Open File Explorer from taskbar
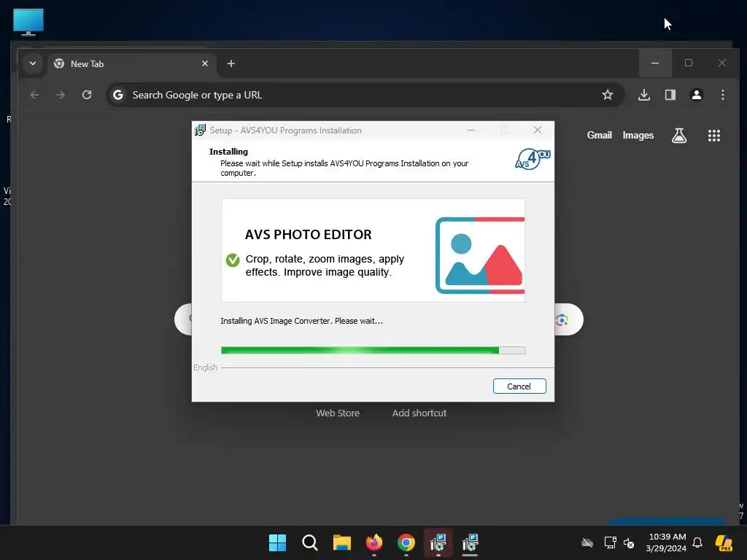The height and width of the screenshot is (560, 747). (x=341, y=542)
